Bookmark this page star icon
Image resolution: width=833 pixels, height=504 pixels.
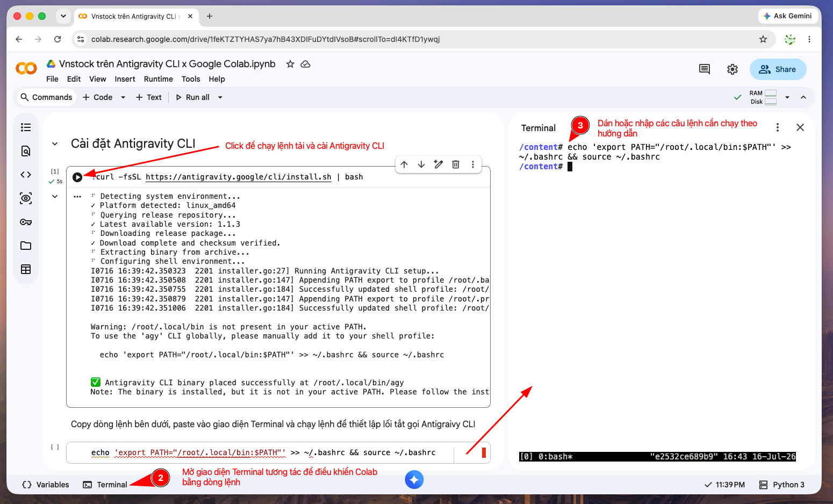tap(763, 39)
